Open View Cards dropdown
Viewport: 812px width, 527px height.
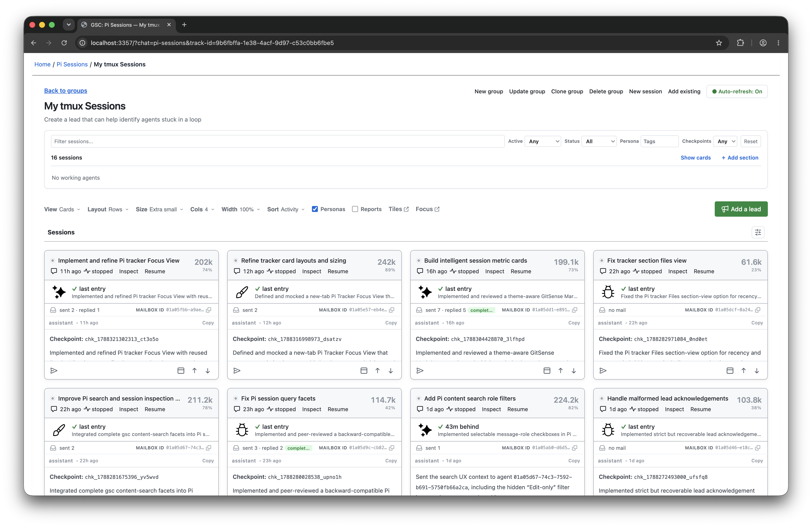62,209
